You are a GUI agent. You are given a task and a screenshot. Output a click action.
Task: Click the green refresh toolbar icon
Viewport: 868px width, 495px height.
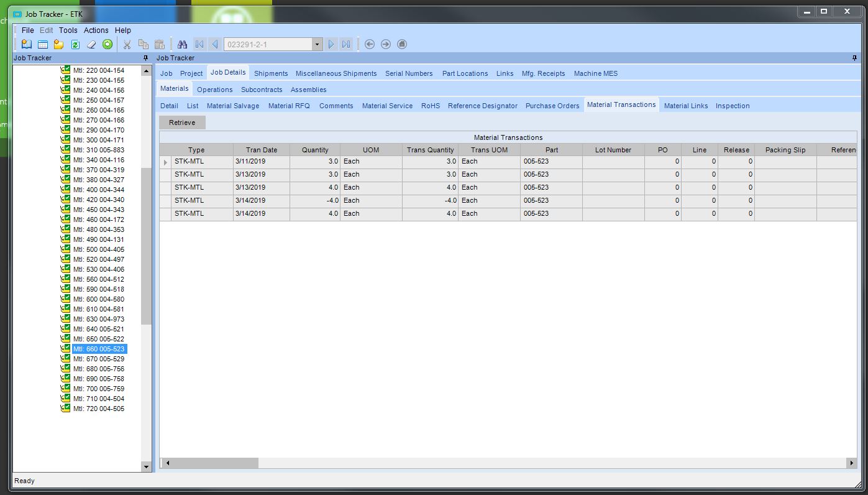pyautogui.click(x=75, y=44)
